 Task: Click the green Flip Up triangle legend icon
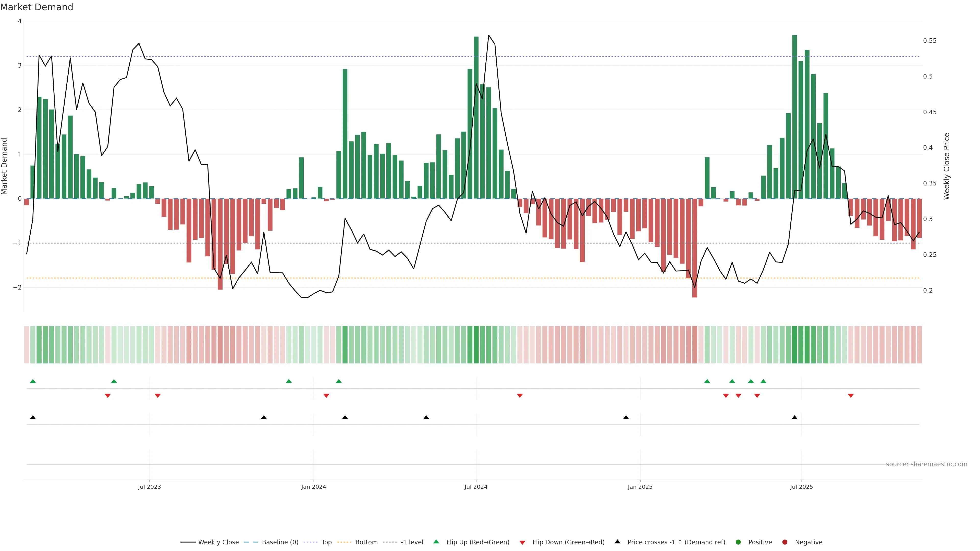(x=436, y=542)
